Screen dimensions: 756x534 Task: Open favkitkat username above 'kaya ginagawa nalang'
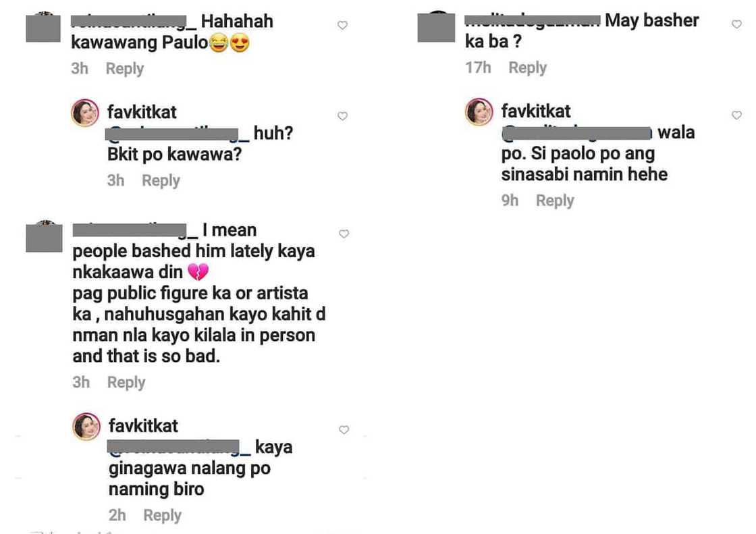coord(143,425)
